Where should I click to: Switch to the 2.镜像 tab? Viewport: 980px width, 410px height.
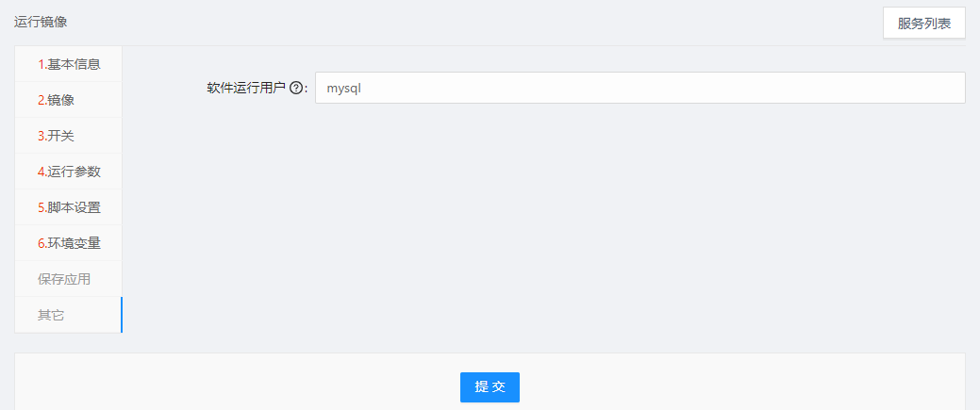point(57,100)
